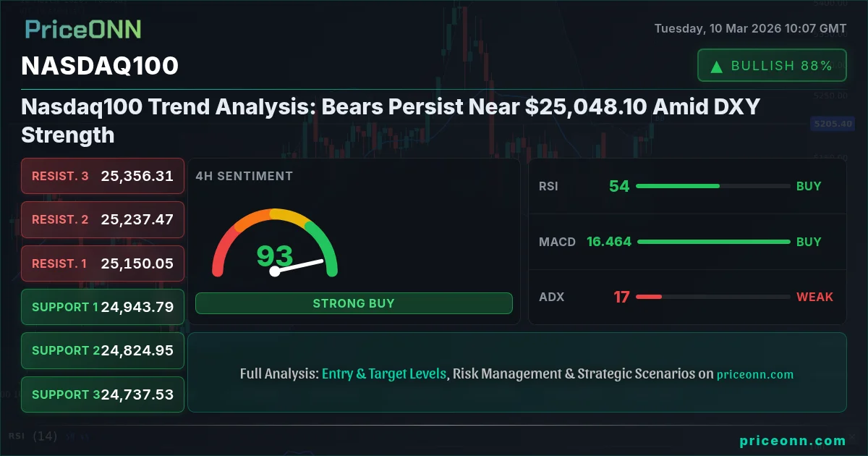Click the WEAK signal next to ADX
The image size is (868, 456).
pos(814,297)
